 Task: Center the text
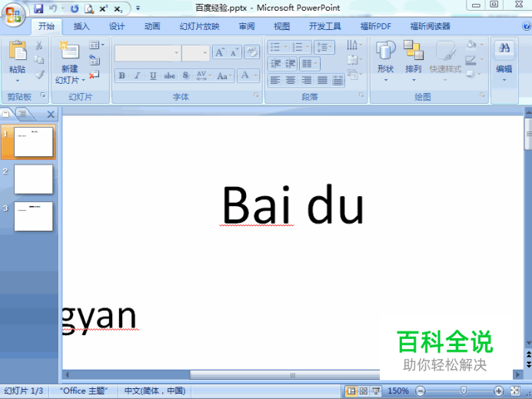(x=291, y=80)
